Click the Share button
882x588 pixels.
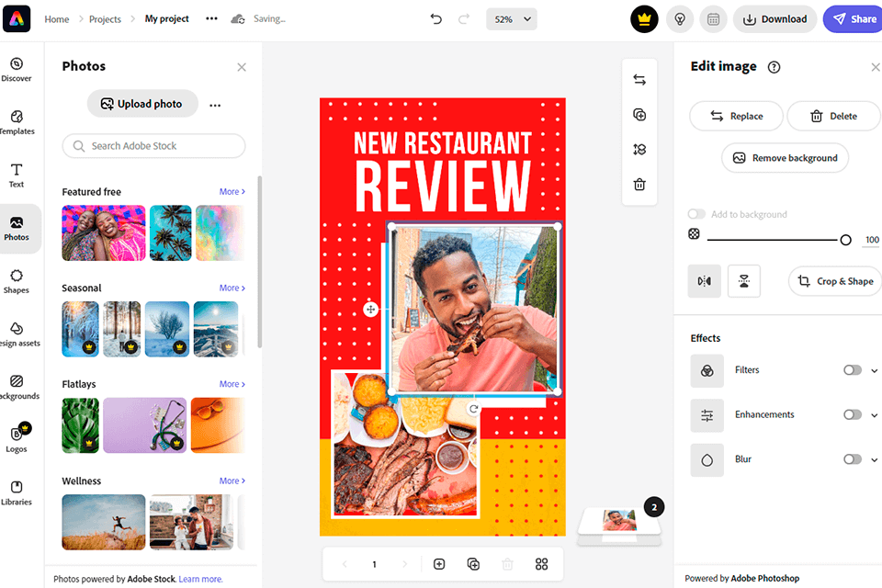pyautogui.click(x=853, y=19)
